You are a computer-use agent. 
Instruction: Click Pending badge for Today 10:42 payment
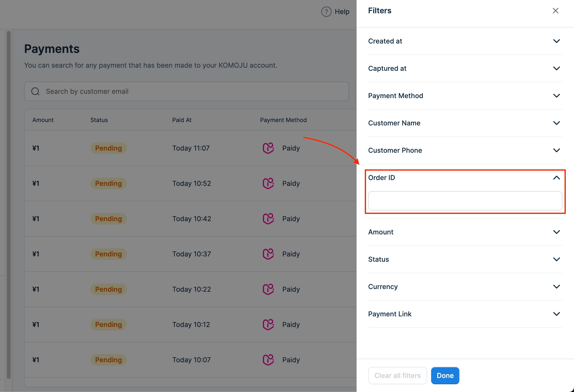click(x=108, y=219)
